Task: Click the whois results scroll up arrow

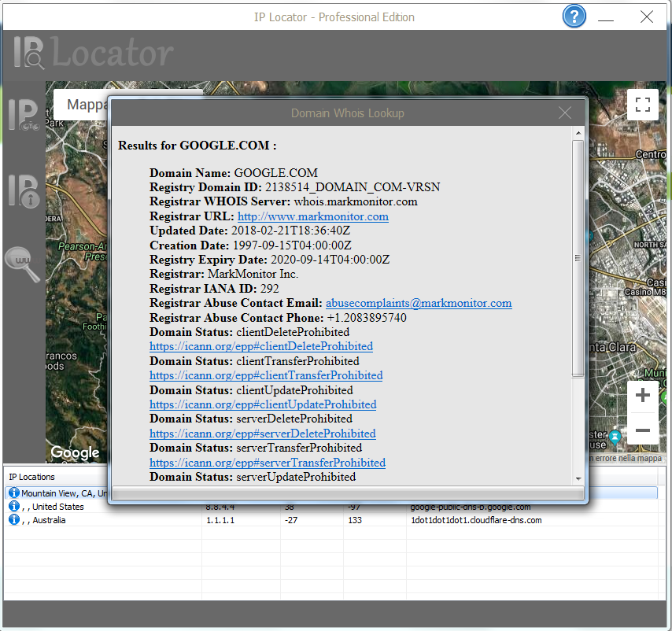Action: pos(578,133)
